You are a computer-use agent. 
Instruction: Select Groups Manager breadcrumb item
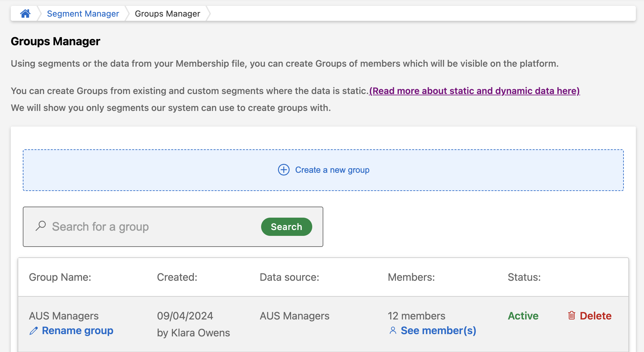click(167, 14)
